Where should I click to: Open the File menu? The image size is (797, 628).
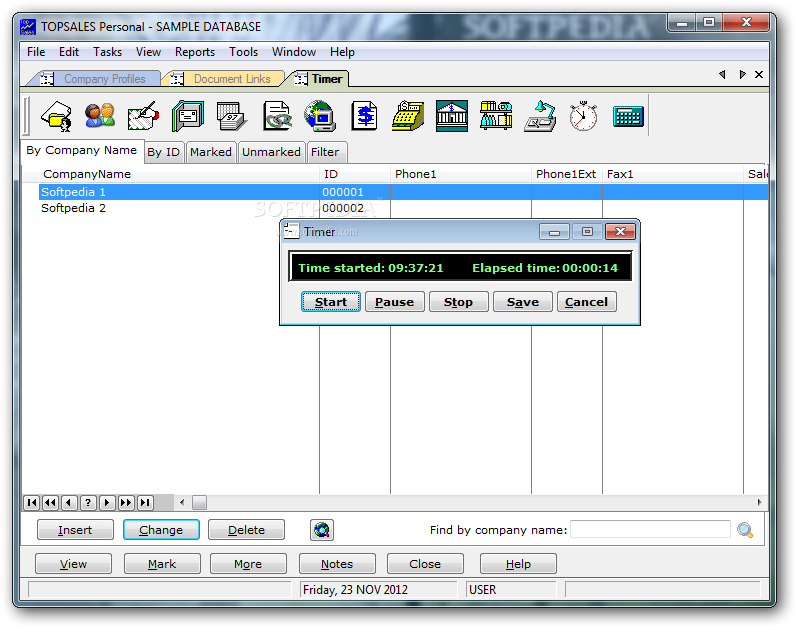coord(36,52)
